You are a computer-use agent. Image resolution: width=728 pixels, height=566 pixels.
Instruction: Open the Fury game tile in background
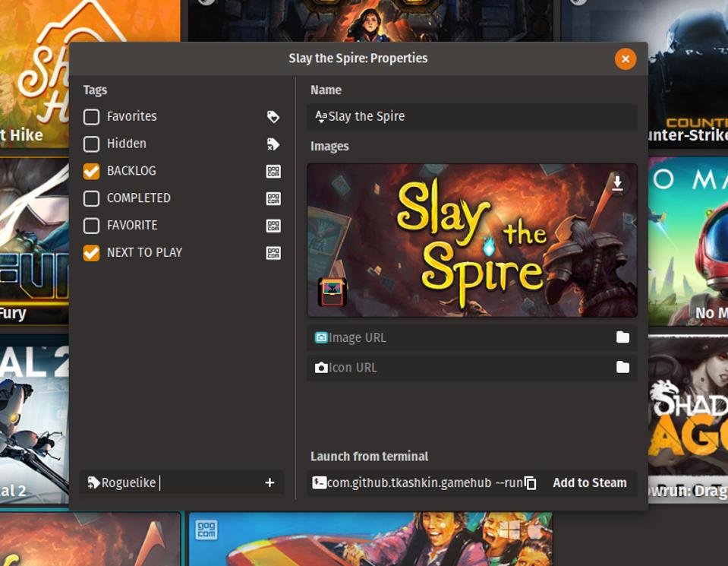point(34,242)
